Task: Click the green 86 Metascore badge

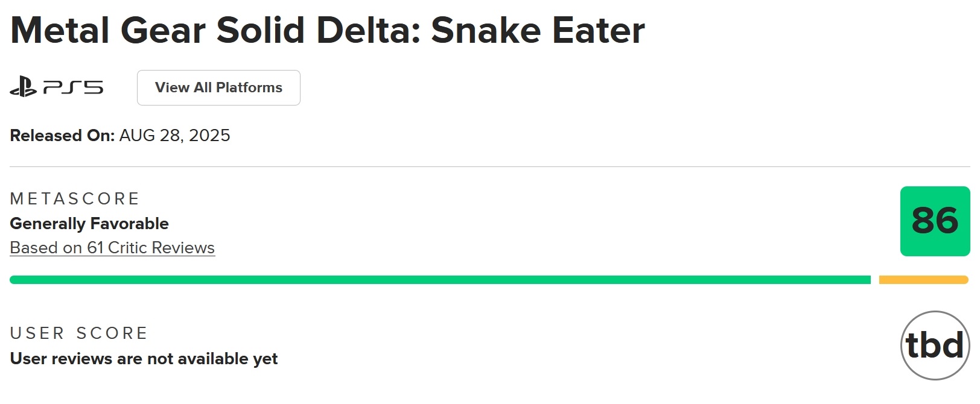Action: [935, 221]
